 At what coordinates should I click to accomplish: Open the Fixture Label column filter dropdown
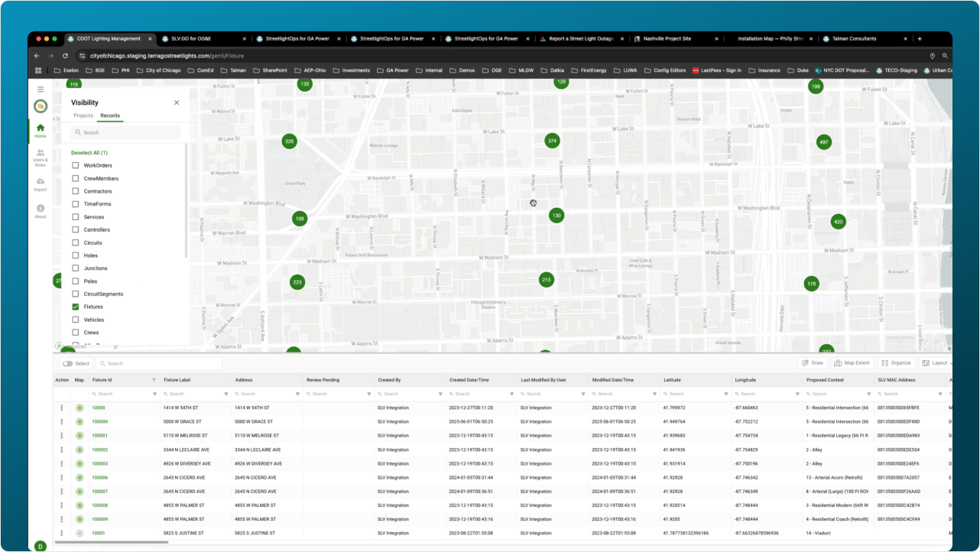226,394
